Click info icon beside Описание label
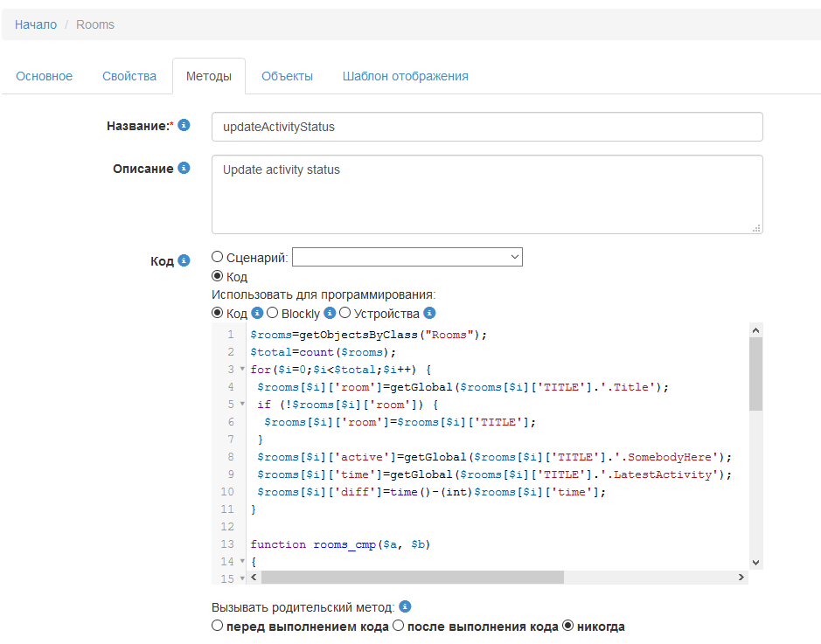Screen dimensions: 821x644 click(184, 168)
